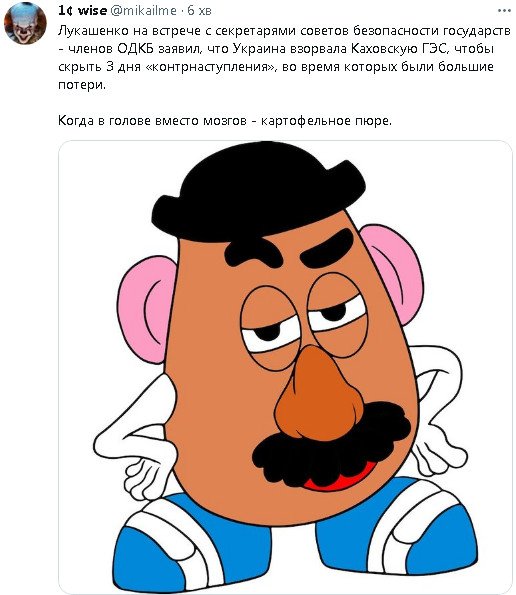
Task: Click the text "Каховскую ГЭС" in the tweet
Action: (x=397, y=49)
